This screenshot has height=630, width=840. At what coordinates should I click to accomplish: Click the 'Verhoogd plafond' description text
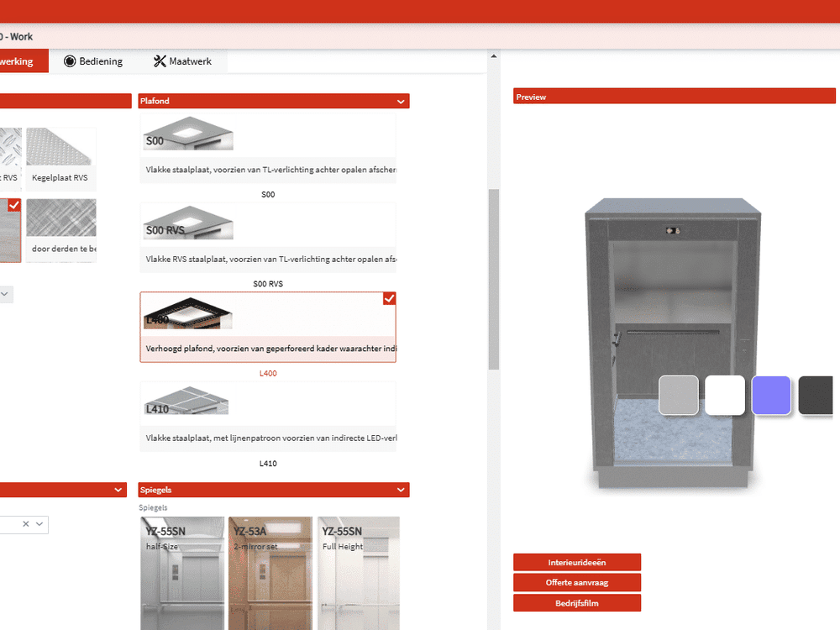click(270, 349)
